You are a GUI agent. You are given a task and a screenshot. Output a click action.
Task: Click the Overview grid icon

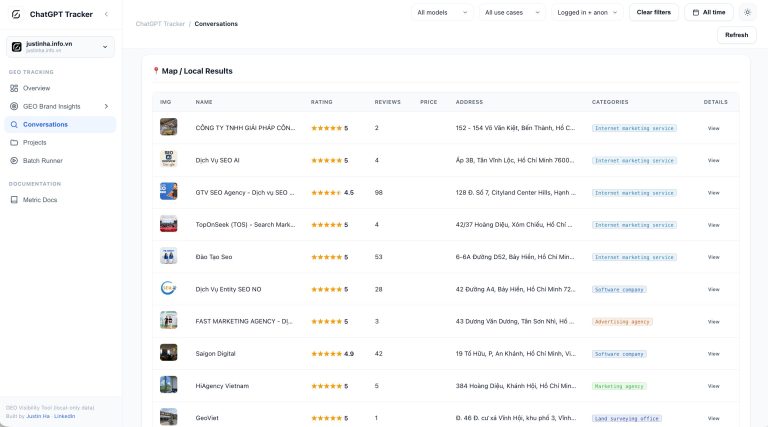pyautogui.click(x=14, y=88)
